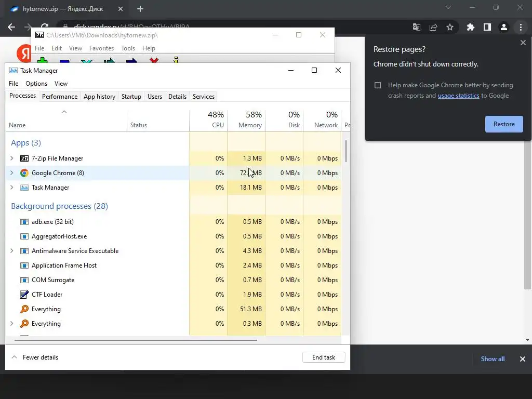Viewport: 532px width, 399px height.
Task: Click the Task Manager vertical scrollbar
Action: (346, 151)
